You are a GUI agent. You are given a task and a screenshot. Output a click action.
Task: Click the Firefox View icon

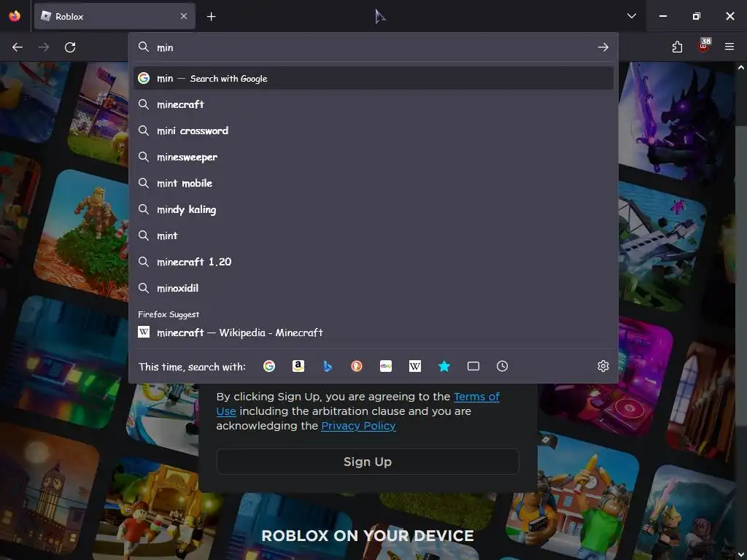15,16
